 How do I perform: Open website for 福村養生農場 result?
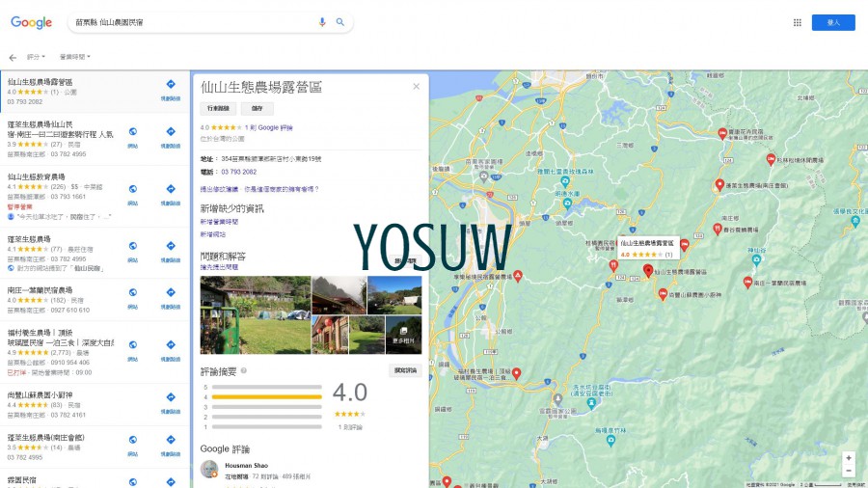pos(133,350)
